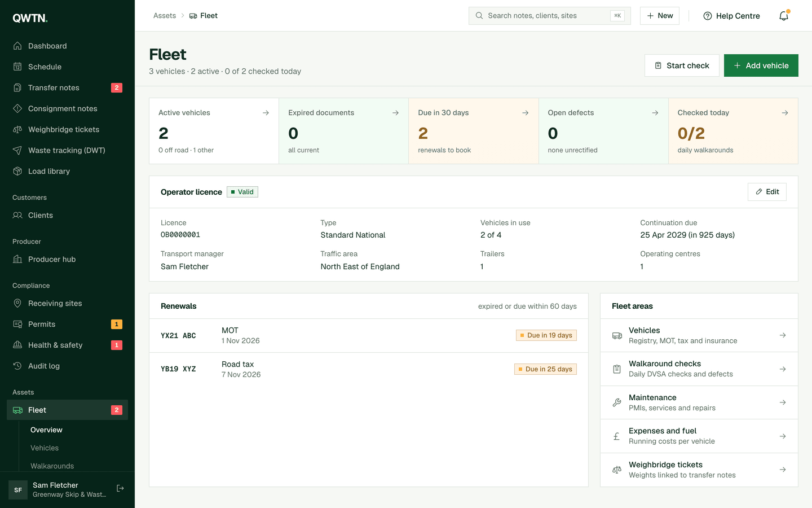
Task: Click the Due in 19 days badge
Action: click(x=546, y=335)
